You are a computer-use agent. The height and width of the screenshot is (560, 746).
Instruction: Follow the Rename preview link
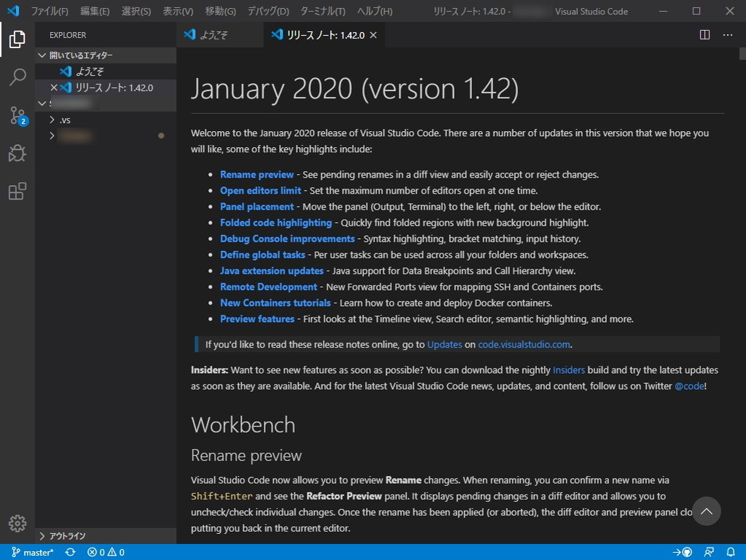(257, 175)
